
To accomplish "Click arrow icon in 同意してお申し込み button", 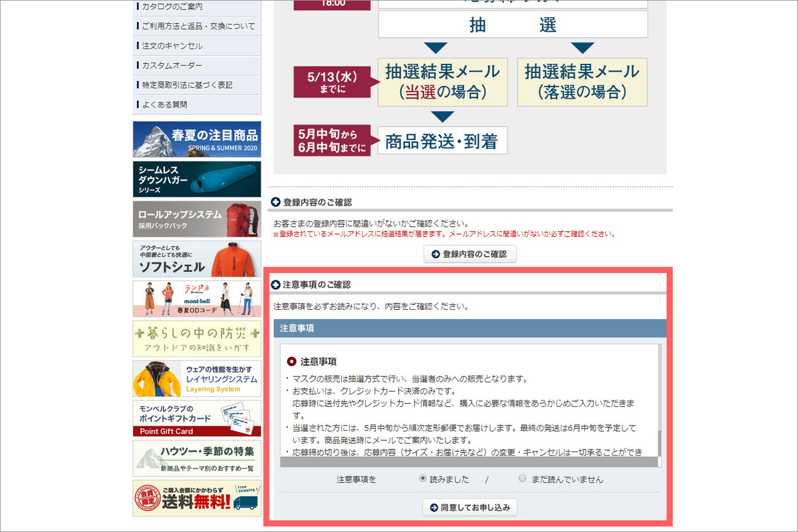I will pyautogui.click(x=434, y=507).
